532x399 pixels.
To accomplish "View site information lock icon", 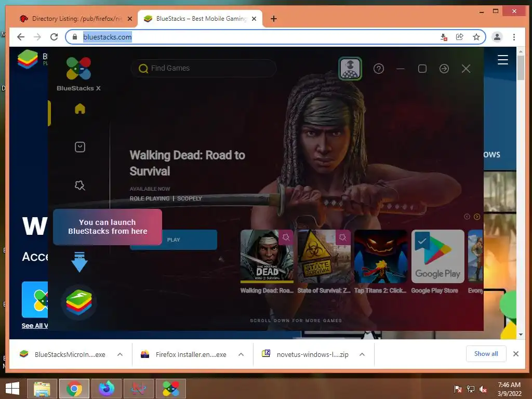I will coord(75,37).
